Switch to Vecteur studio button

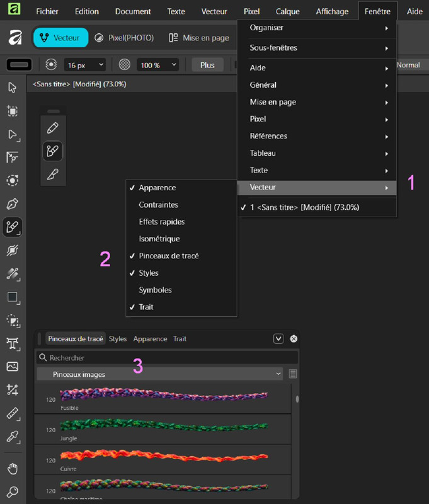[x=60, y=38]
